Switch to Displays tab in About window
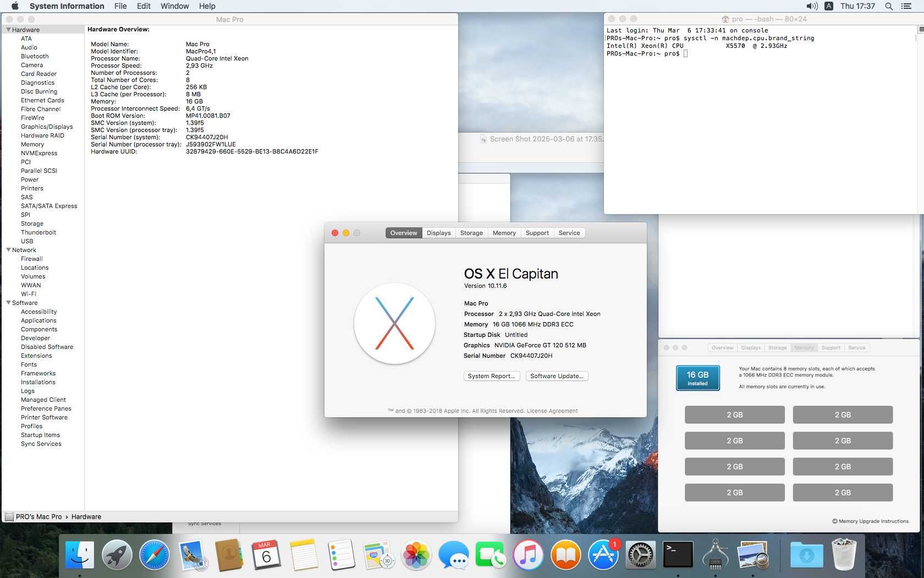The image size is (924, 578). click(438, 233)
